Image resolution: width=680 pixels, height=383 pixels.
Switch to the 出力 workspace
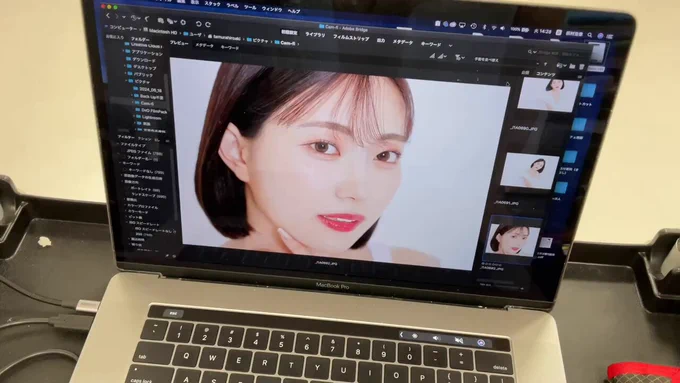381,41
